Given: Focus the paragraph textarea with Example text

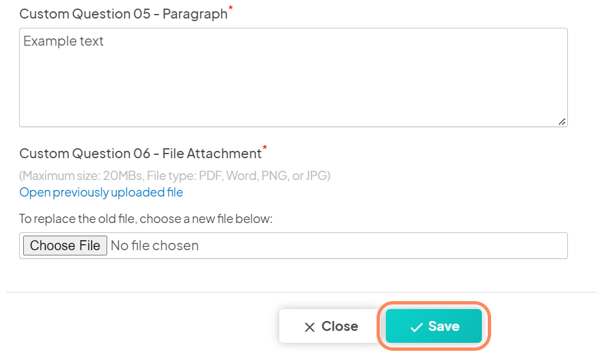Looking at the screenshot, I should click(294, 77).
